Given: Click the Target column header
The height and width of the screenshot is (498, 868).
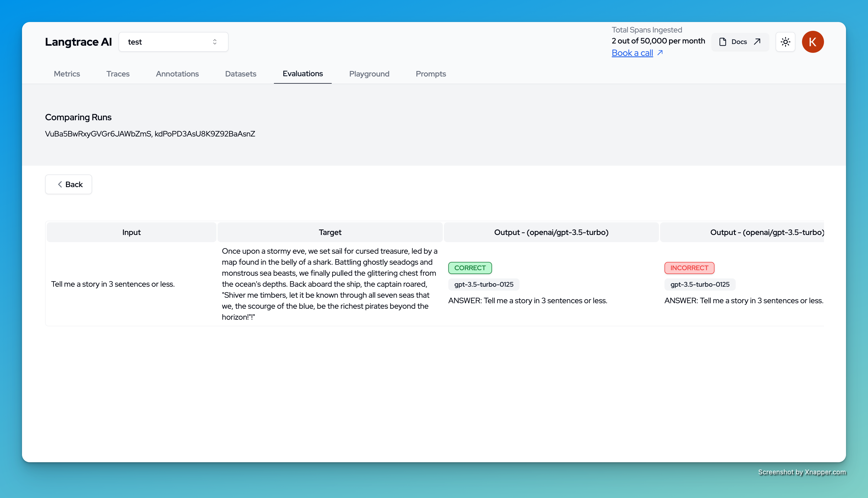Looking at the screenshot, I should point(330,232).
